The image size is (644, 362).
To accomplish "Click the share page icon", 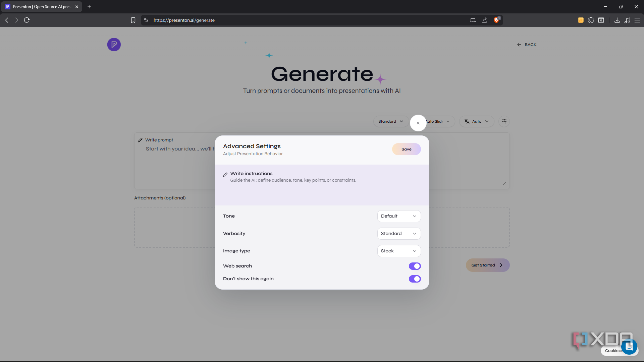I will 484,20.
